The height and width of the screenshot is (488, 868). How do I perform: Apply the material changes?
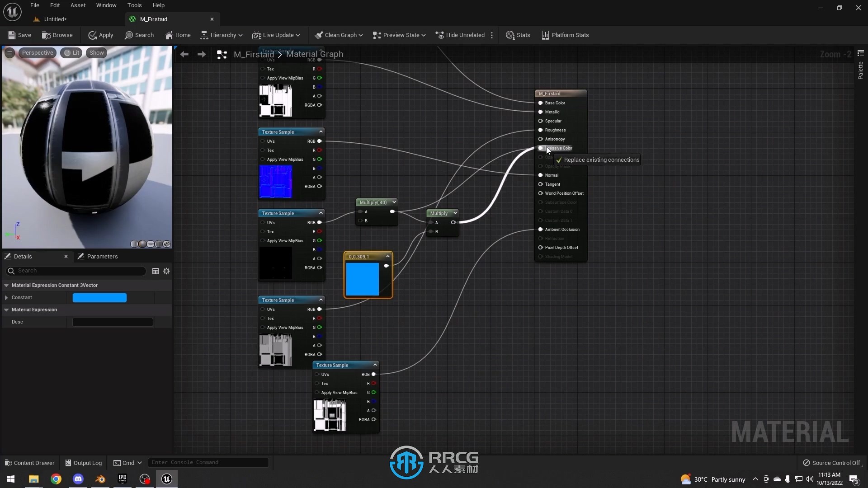(x=101, y=35)
